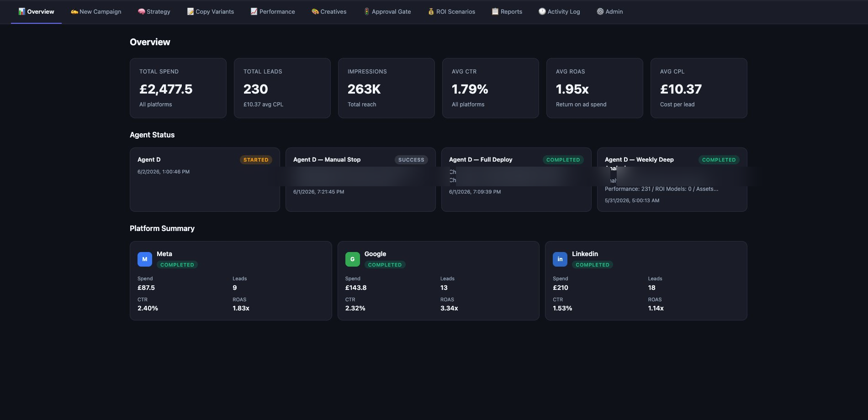Select the Avg CTR 1.79% card
The height and width of the screenshot is (420, 868).
(491, 88)
